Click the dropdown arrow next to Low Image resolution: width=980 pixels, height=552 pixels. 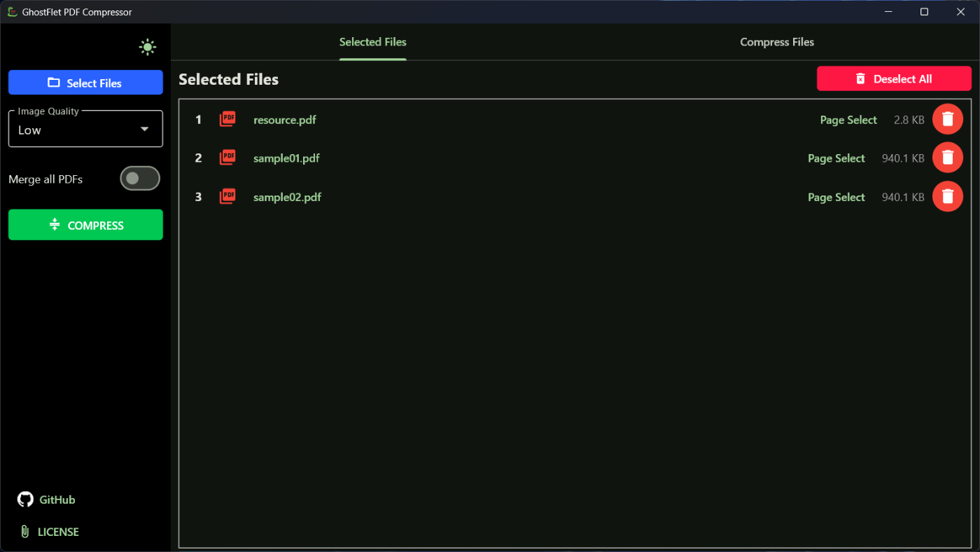(x=144, y=130)
